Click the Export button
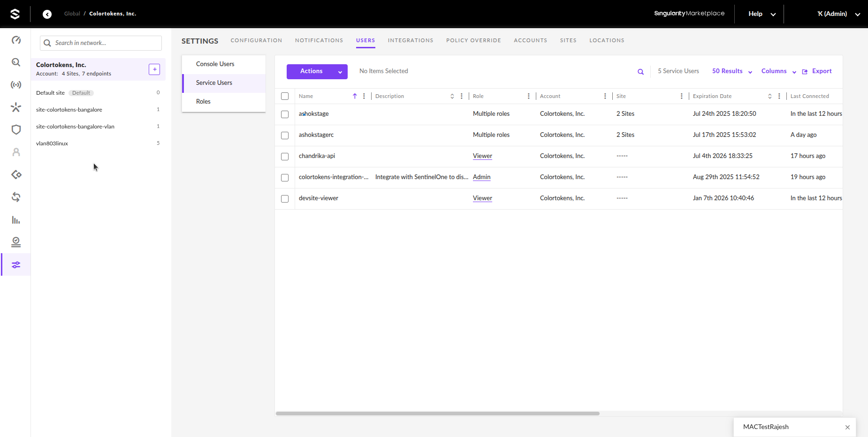 pyautogui.click(x=817, y=71)
